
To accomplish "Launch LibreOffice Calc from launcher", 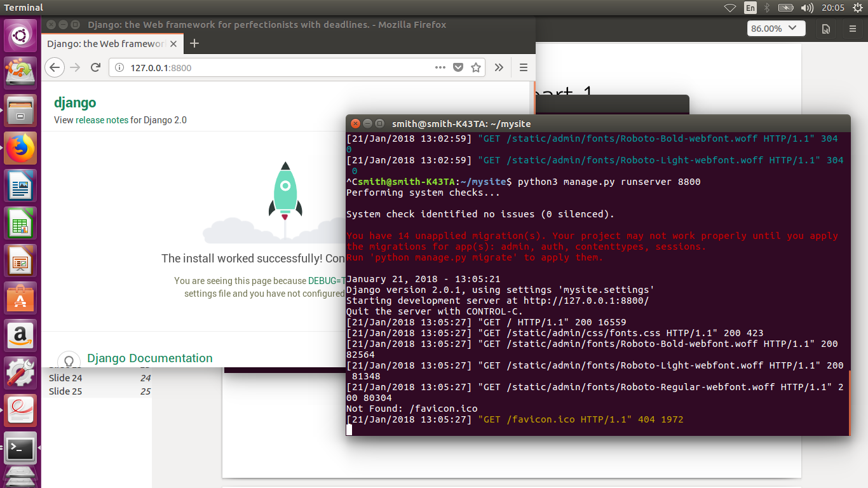I will tap(21, 224).
